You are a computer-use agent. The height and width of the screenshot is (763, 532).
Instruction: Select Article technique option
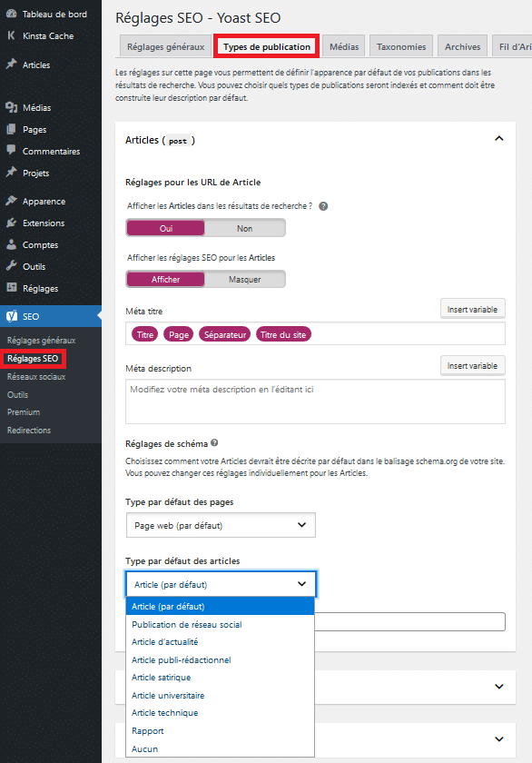pyautogui.click(x=221, y=713)
